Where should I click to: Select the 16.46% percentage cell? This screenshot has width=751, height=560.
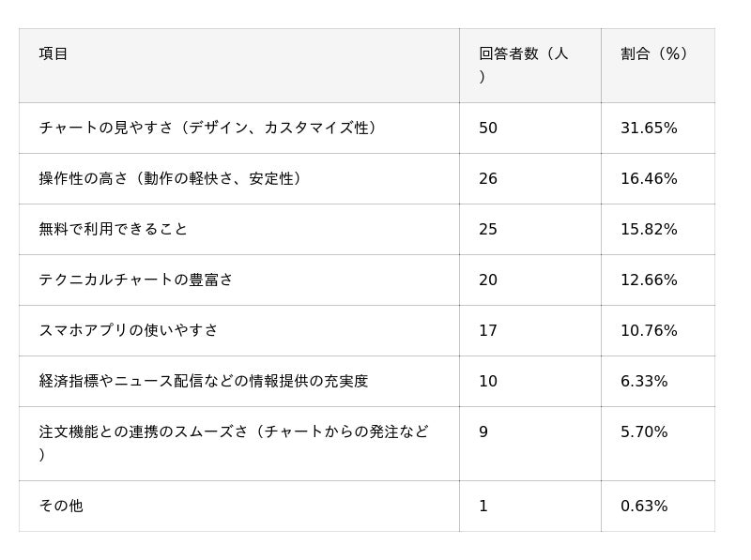(x=649, y=179)
